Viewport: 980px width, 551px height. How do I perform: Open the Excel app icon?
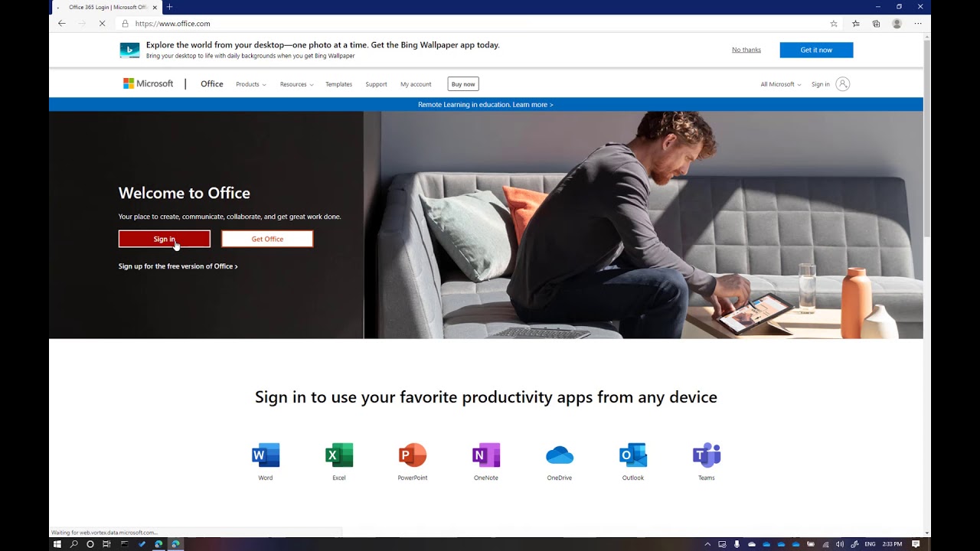point(339,455)
